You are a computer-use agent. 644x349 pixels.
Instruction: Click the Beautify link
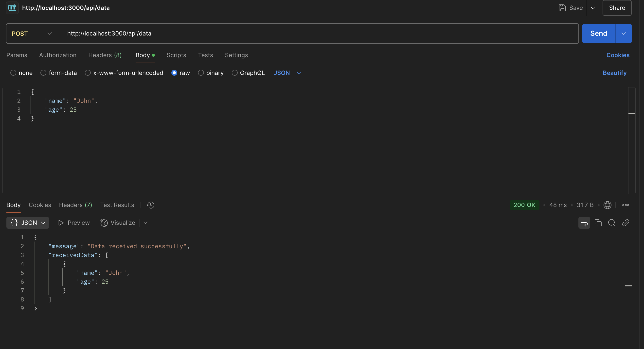614,73
